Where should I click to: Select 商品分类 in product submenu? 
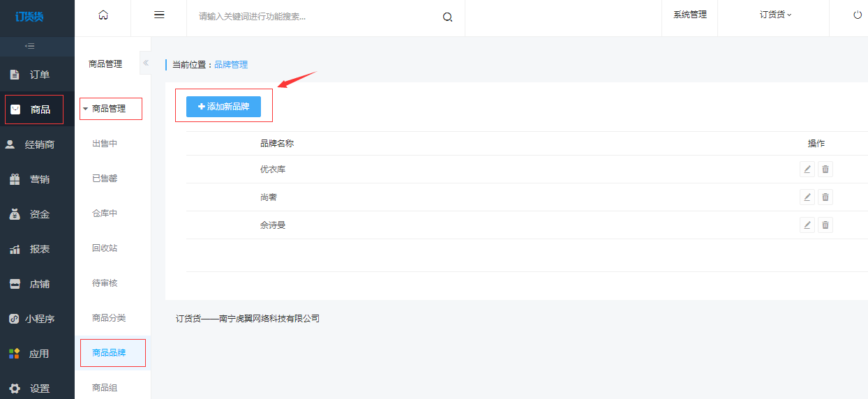click(x=109, y=318)
